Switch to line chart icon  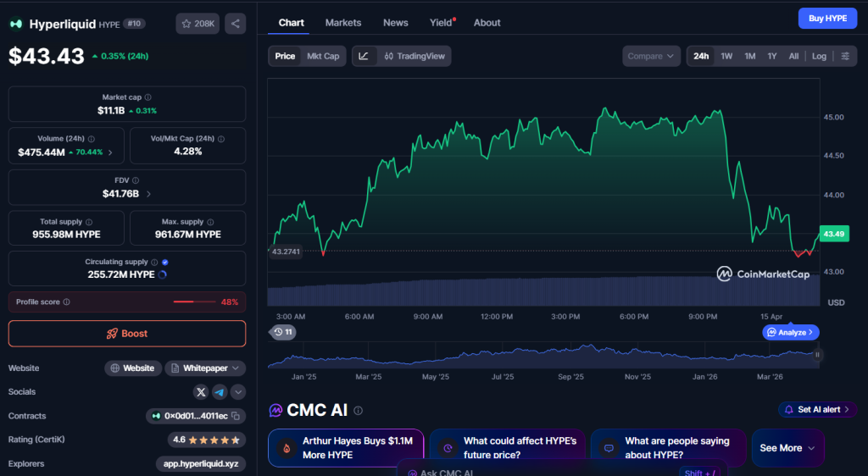pyautogui.click(x=364, y=57)
